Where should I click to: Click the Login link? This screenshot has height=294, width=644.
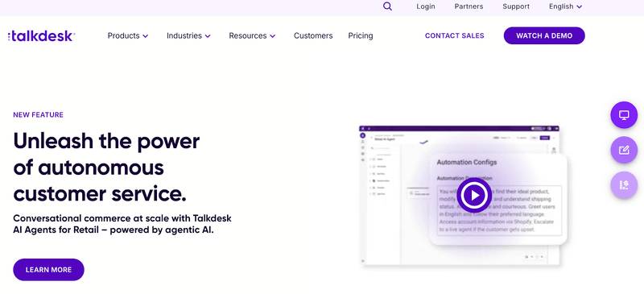coord(426,6)
